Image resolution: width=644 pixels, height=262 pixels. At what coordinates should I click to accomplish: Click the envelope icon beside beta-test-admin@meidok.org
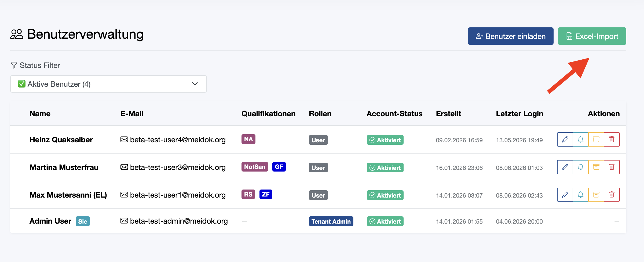[x=124, y=221]
